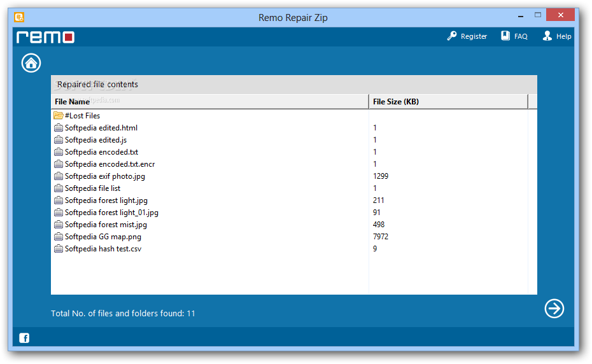Select Softpedia hash test.csv file name

103,249
